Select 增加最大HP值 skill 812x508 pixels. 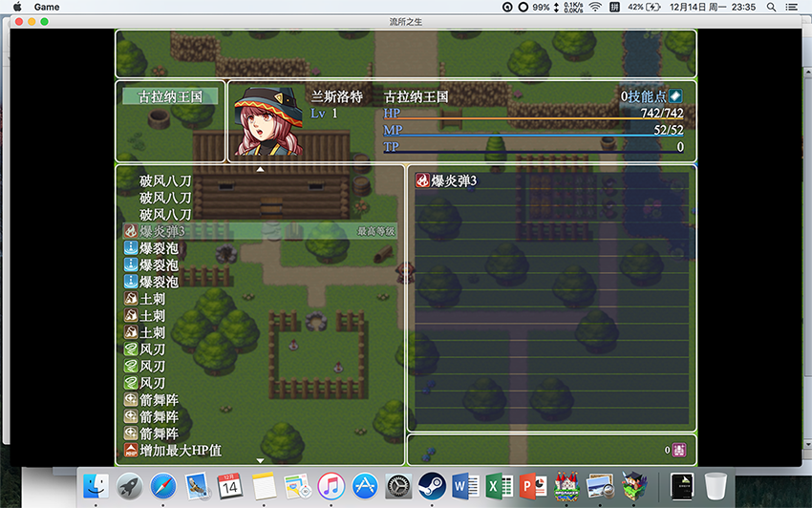pos(260,451)
